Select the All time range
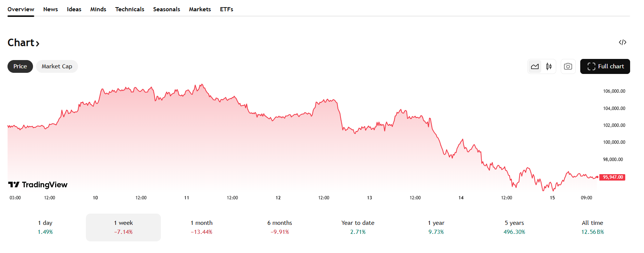Image resolution: width=644 pixels, height=253 pixels. 592,227
